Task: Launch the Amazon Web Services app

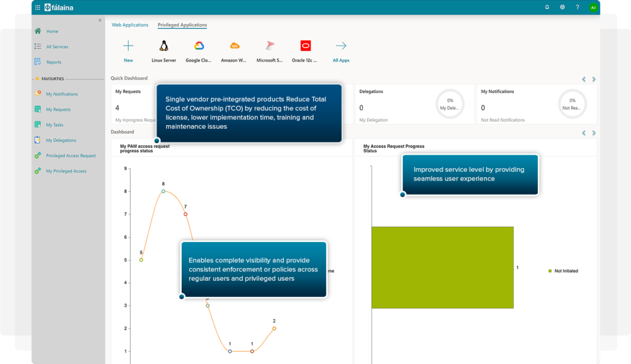Action: click(234, 51)
